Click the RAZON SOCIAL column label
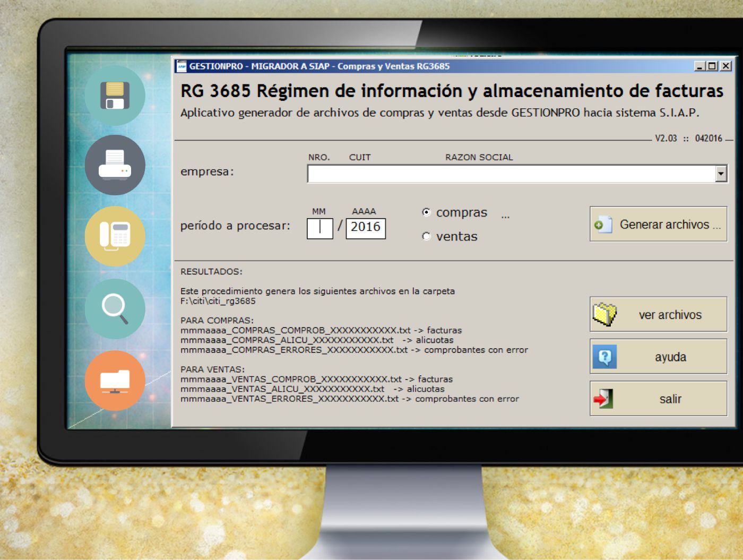The height and width of the screenshot is (560, 743). click(479, 157)
